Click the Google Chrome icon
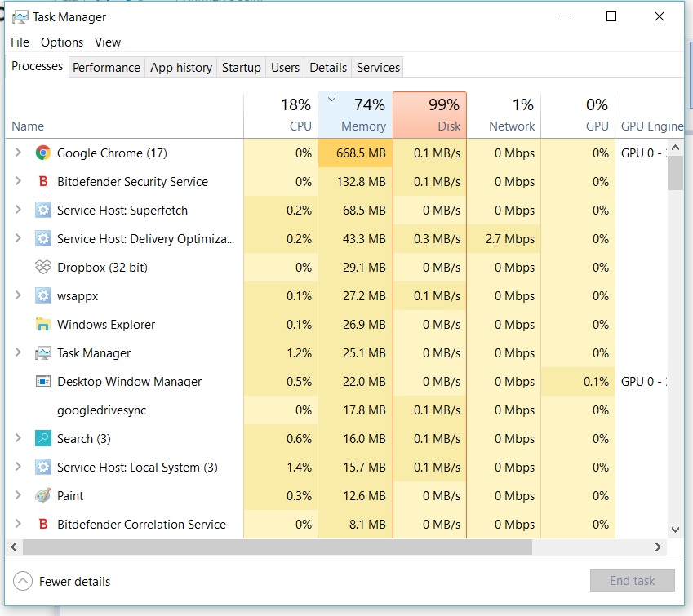 tap(43, 153)
